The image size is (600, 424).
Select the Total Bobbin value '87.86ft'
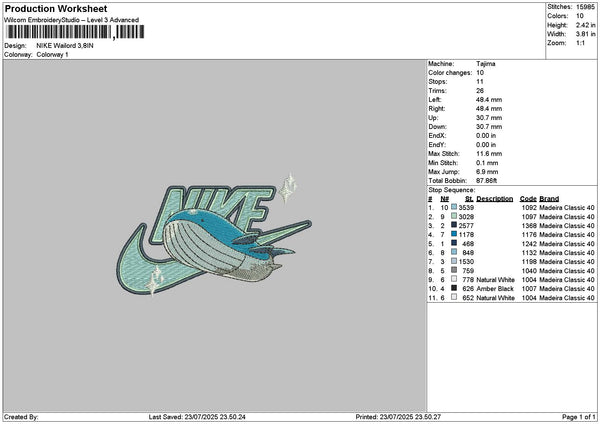click(486, 181)
